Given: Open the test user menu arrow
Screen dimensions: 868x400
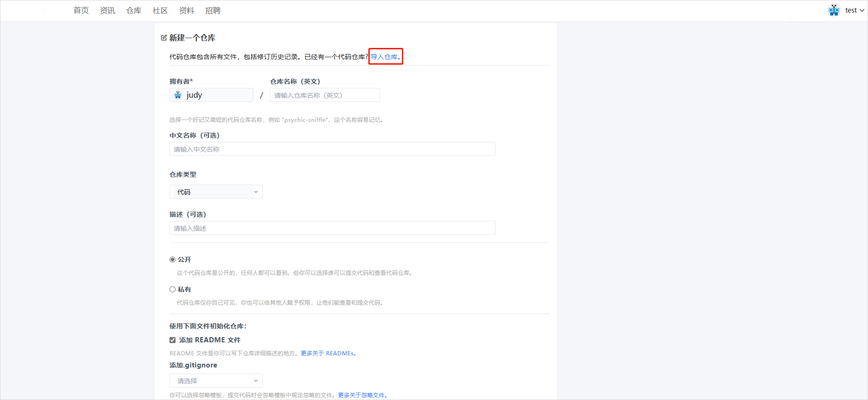Looking at the screenshot, I should pyautogui.click(x=861, y=11).
